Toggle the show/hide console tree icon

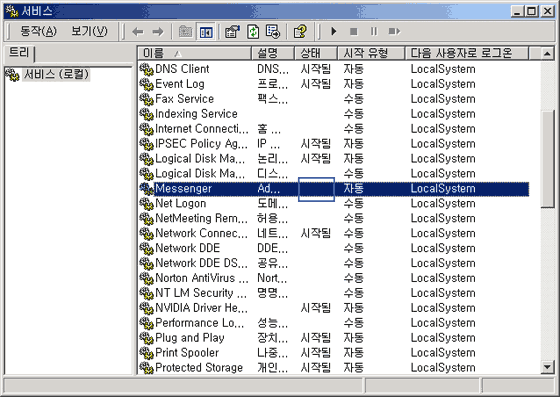tap(206, 32)
